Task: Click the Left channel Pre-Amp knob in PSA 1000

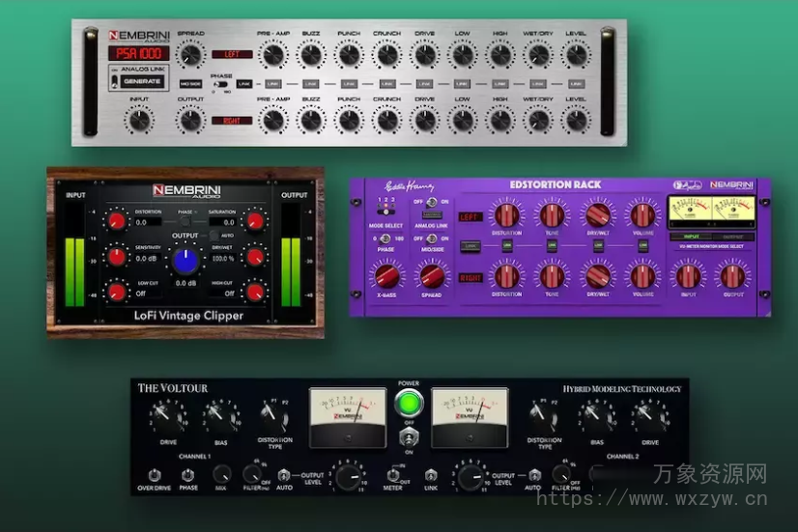Action: pyautogui.click(x=273, y=54)
